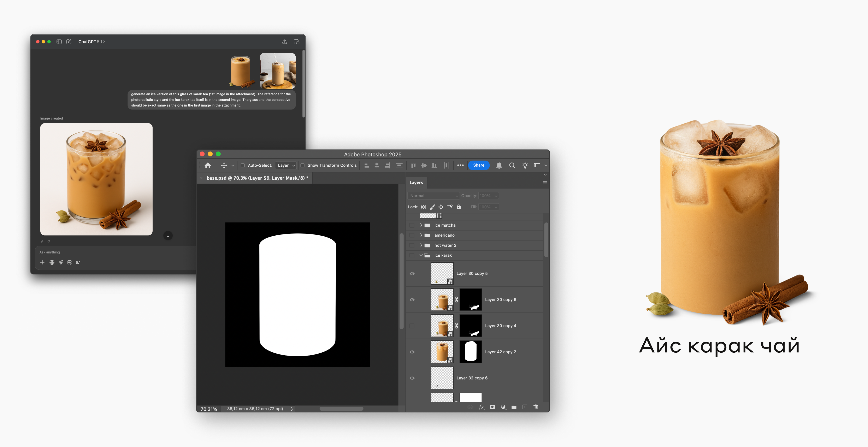Screen dimensions: 868x447
Task: Click delete layer trash icon
Action: (536, 407)
